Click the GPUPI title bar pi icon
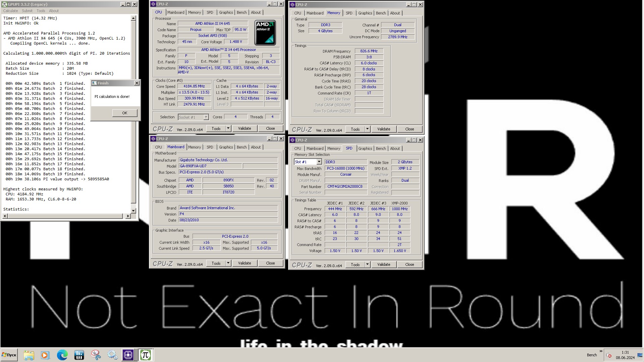 pos(4,4)
